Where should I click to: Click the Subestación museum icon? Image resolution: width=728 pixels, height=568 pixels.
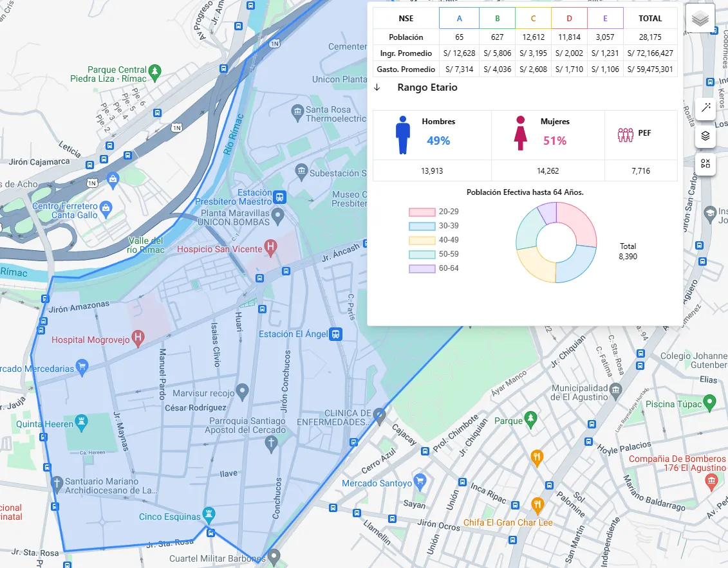301,172
